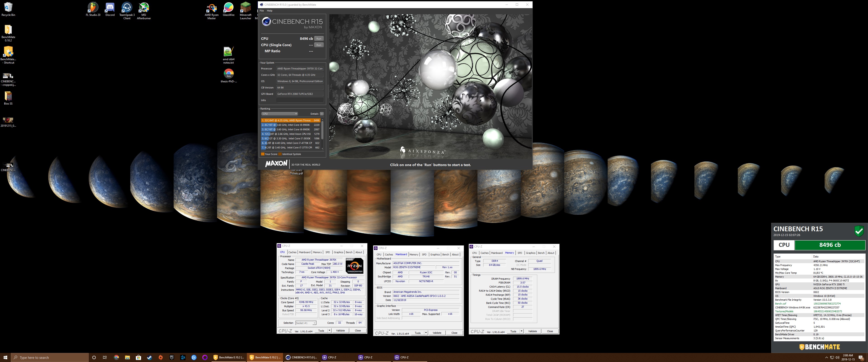Image resolution: width=868 pixels, height=362 pixels.
Task: Run the CPU Single Core benchmark
Action: [319, 45]
